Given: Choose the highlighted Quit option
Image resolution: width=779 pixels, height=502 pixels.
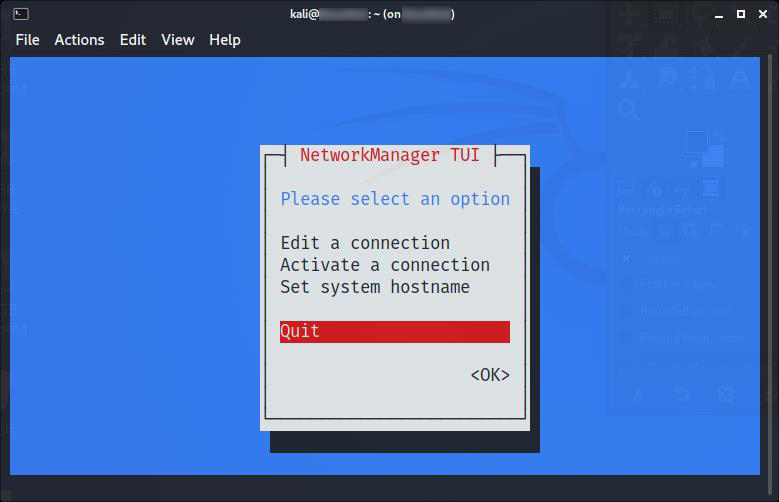Looking at the screenshot, I should point(395,332).
